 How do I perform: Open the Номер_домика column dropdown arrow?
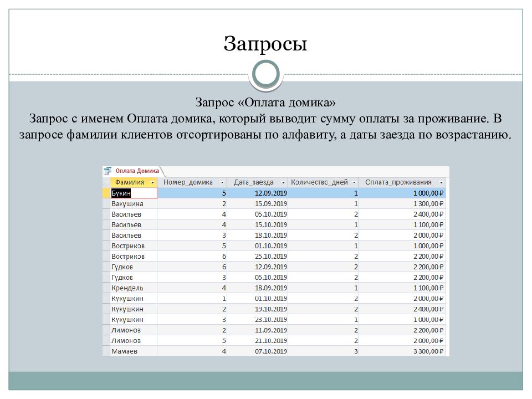tap(222, 182)
